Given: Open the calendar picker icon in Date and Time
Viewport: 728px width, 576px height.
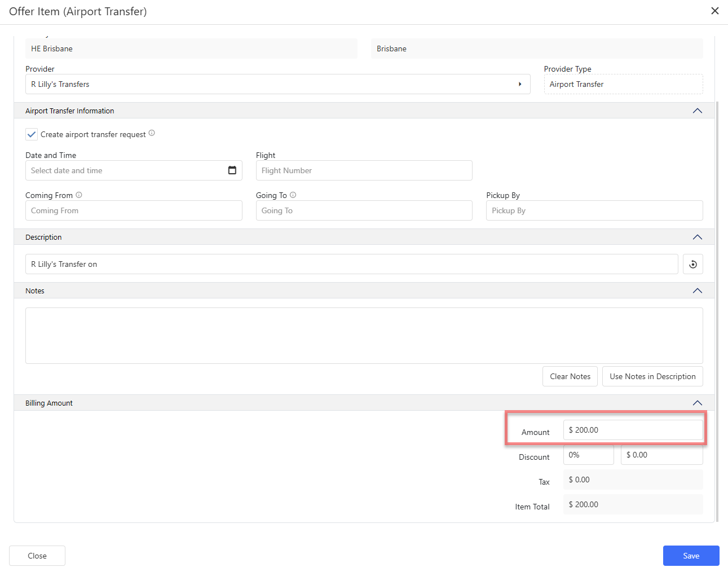Looking at the screenshot, I should pyautogui.click(x=232, y=170).
